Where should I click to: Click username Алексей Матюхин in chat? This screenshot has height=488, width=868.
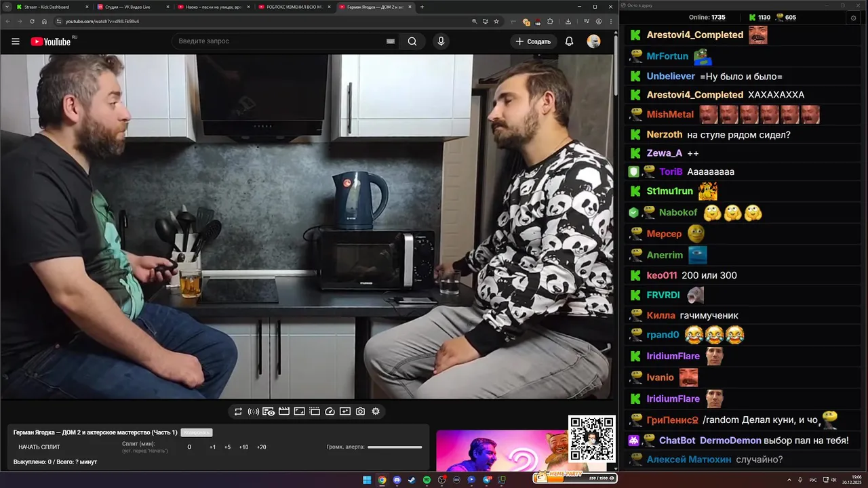click(689, 460)
